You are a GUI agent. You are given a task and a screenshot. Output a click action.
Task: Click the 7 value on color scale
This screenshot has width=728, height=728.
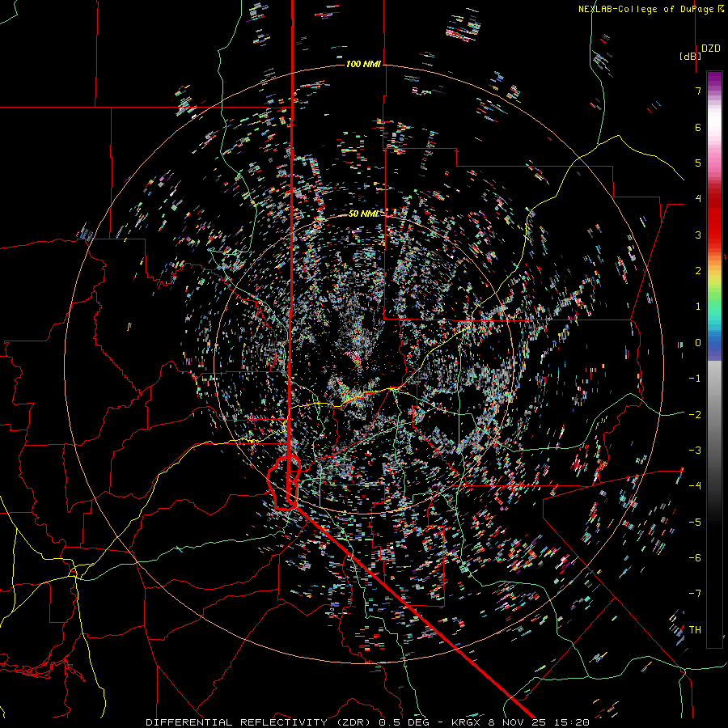[698, 91]
